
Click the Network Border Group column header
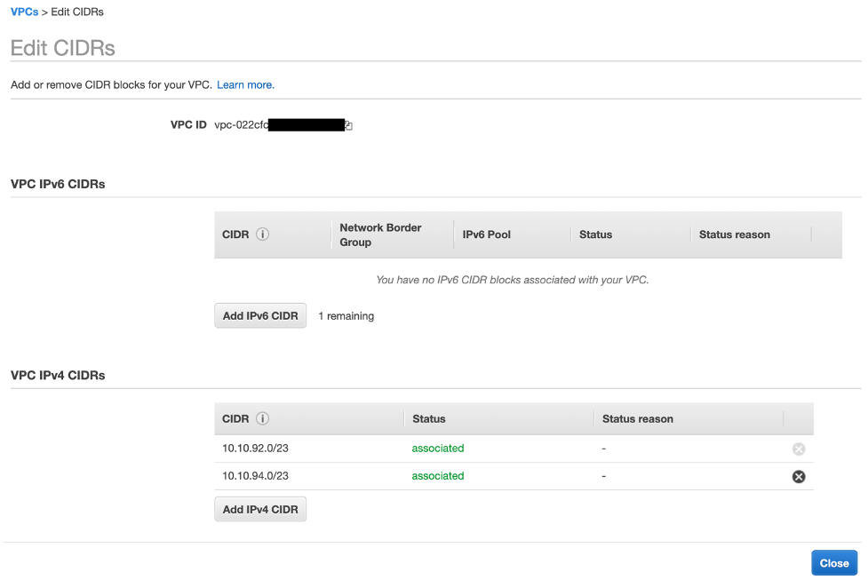click(x=379, y=234)
